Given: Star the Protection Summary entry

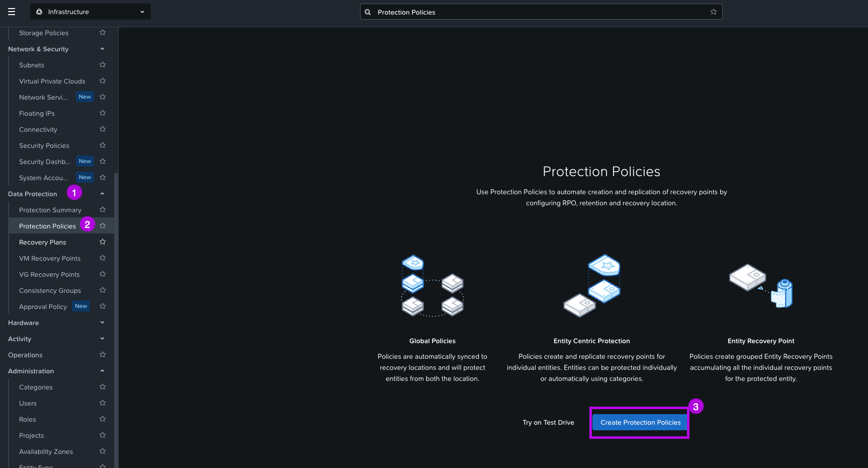Looking at the screenshot, I should (x=103, y=210).
